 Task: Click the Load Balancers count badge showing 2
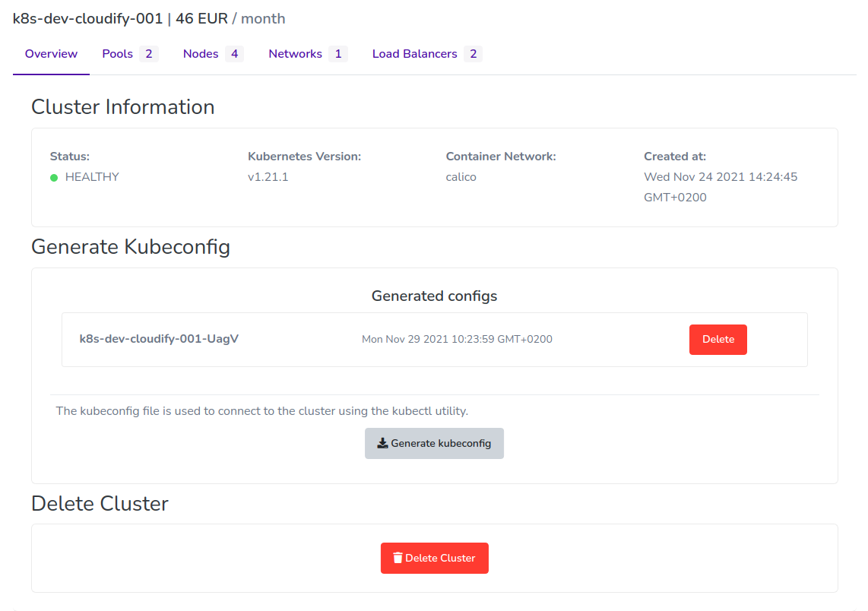pos(474,53)
